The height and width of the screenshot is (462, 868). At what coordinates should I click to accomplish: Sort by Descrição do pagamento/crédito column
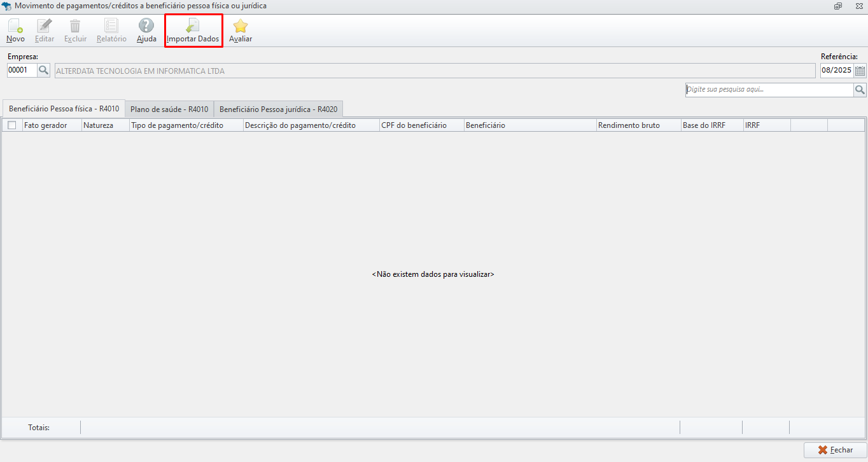tap(311, 125)
